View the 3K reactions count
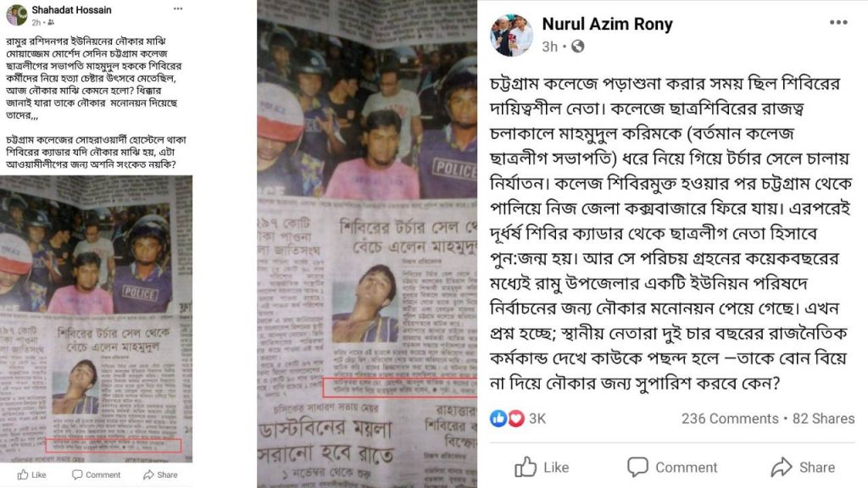This screenshot has width=868, height=488. coord(537,419)
